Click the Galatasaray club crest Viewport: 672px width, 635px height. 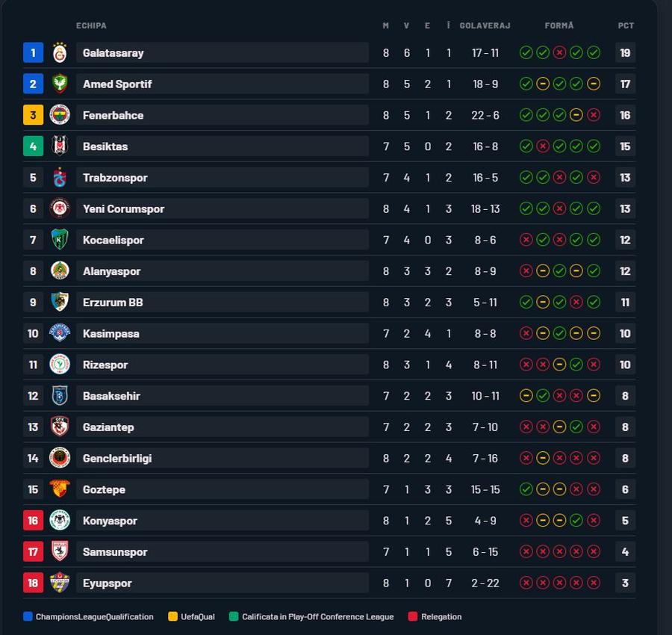pos(60,53)
